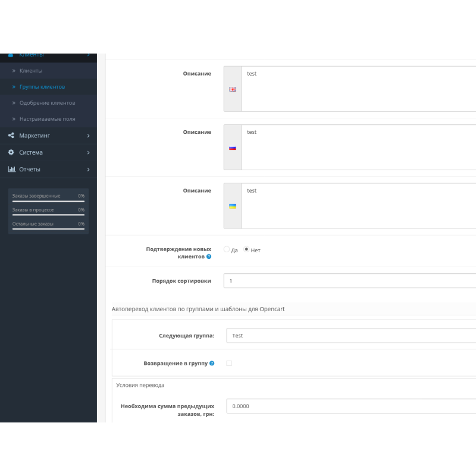Click the gear icon beside Система

[11, 152]
